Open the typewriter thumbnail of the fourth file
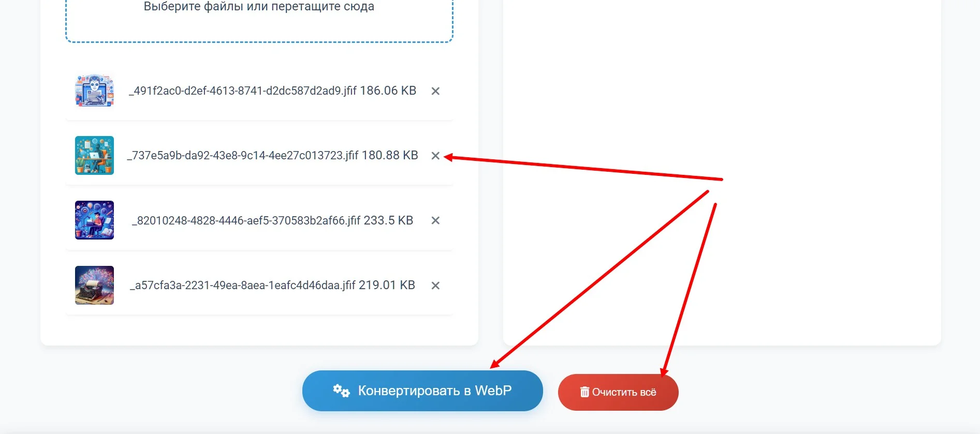 pyautogui.click(x=94, y=285)
